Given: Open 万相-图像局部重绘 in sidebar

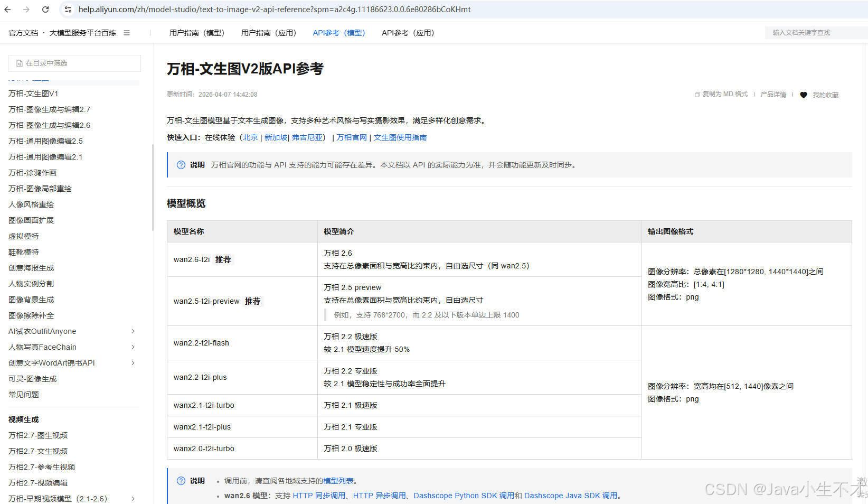Looking at the screenshot, I should tap(40, 189).
